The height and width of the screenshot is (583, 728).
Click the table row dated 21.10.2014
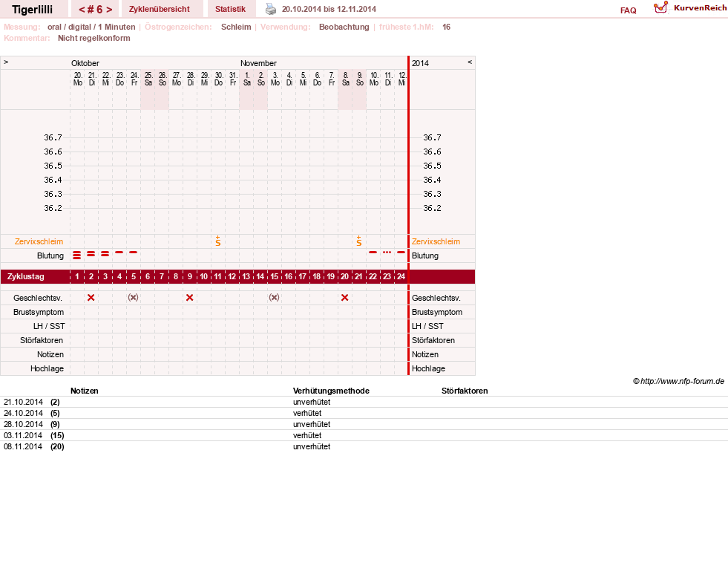click(x=364, y=402)
